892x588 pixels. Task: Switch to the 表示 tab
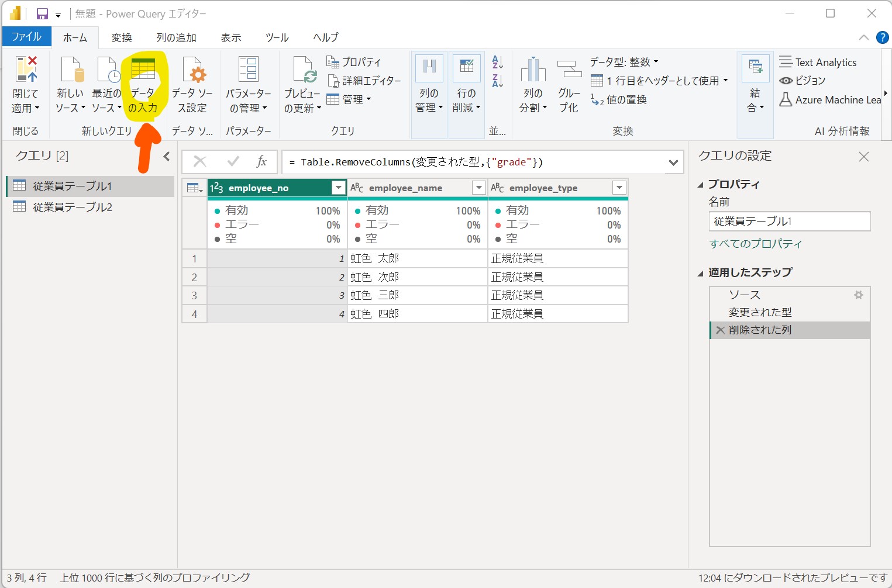pyautogui.click(x=230, y=37)
